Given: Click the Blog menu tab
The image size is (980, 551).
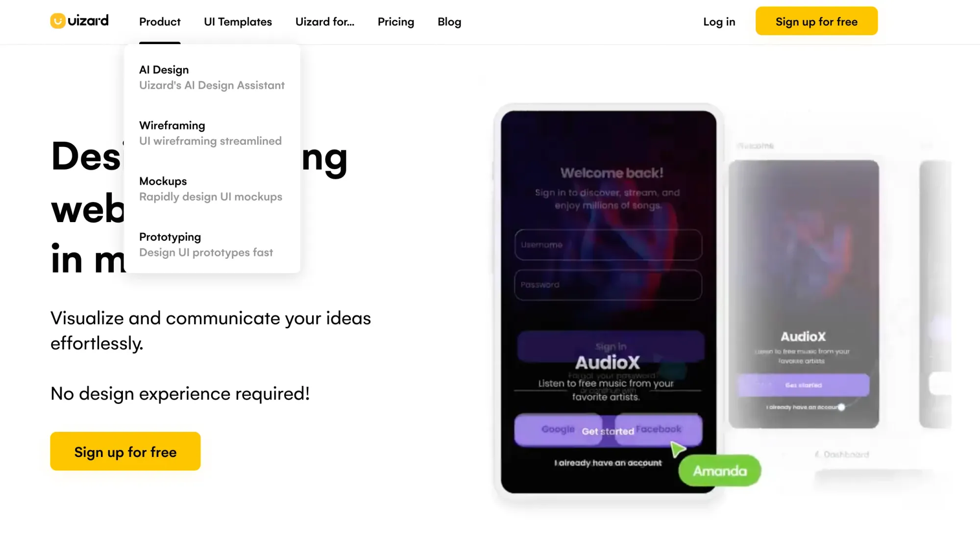Looking at the screenshot, I should pos(450,22).
